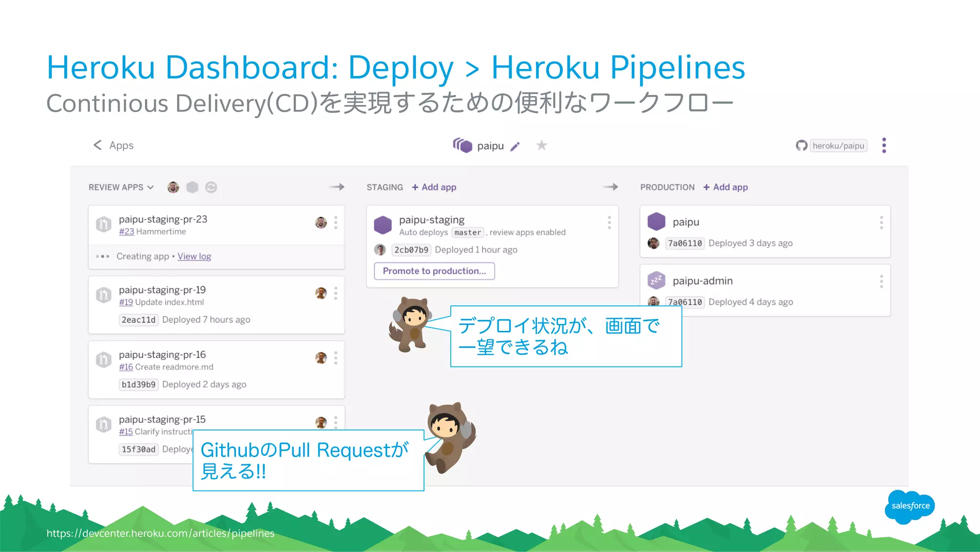The height and width of the screenshot is (552, 980).
Task: Open paipu-staging-pr-23 review app
Action: (163, 219)
